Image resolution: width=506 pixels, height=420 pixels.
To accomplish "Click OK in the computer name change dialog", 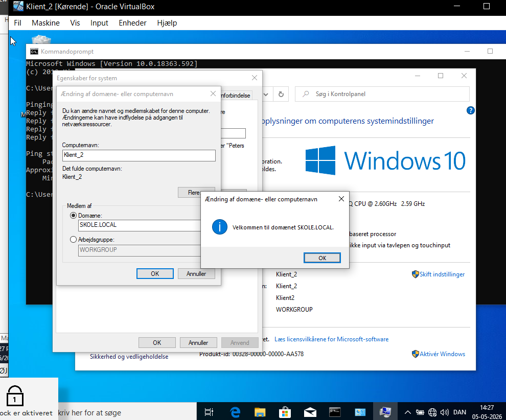I will point(155,273).
